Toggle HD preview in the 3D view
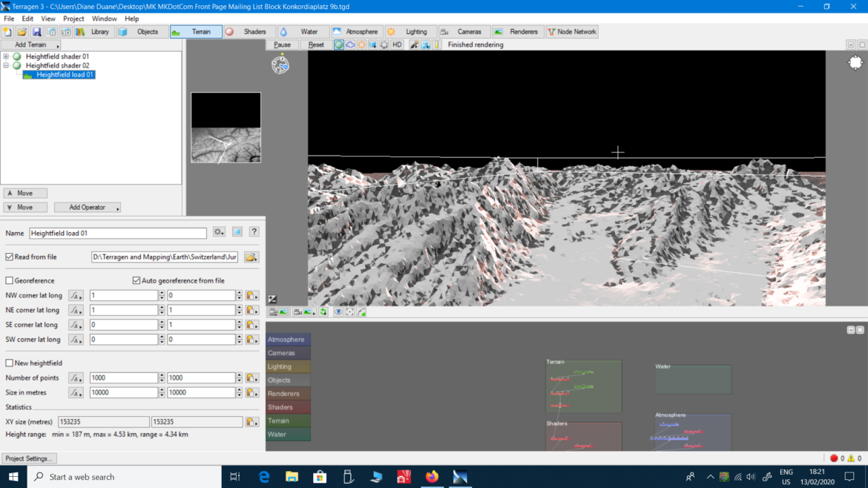The height and width of the screenshot is (488, 868). [x=397, y=44]
